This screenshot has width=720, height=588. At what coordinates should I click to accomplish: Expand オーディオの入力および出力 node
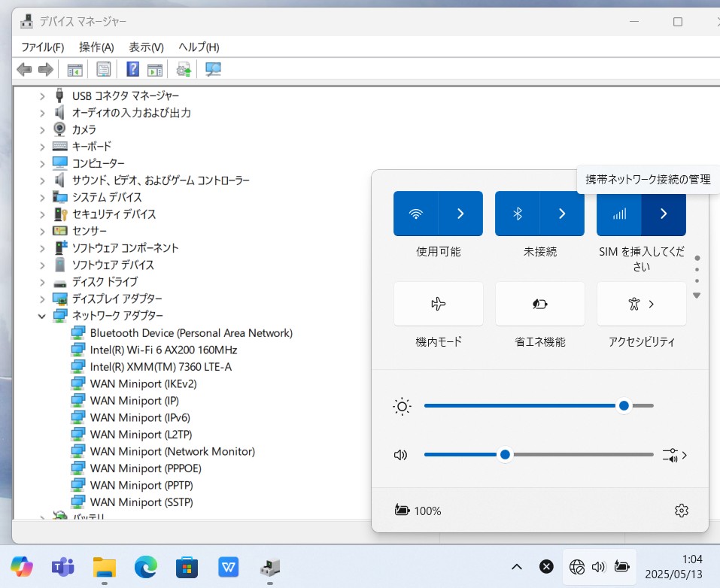pos(42,113)
